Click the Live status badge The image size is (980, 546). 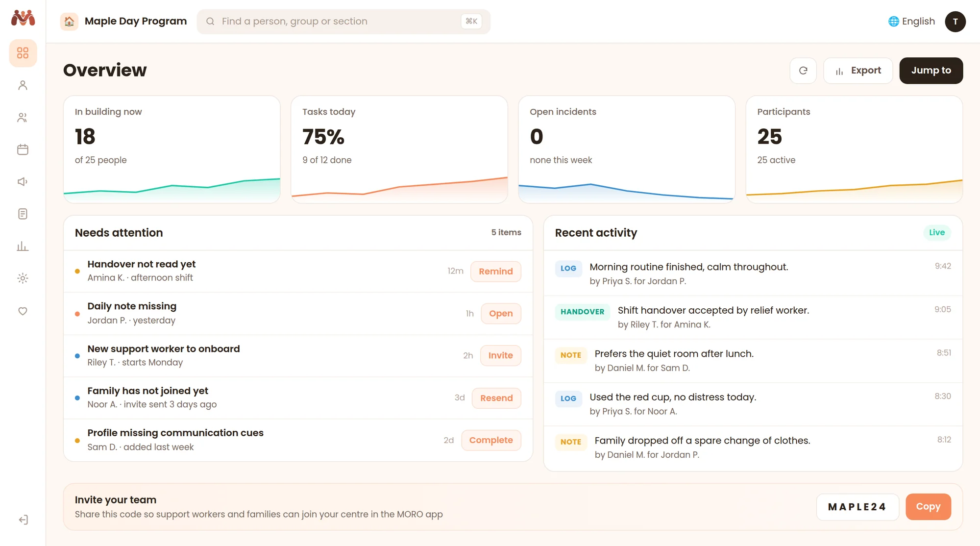click(937, 232)
